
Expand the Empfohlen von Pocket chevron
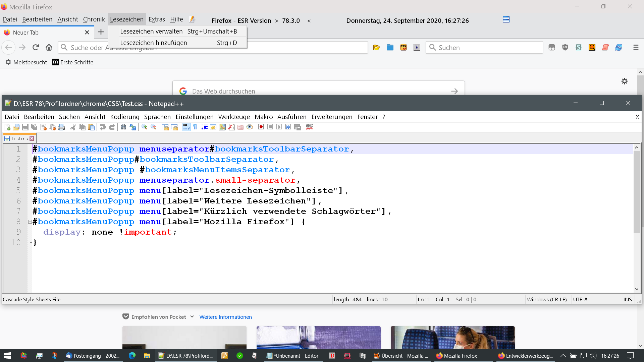click(x=192, y=317)
